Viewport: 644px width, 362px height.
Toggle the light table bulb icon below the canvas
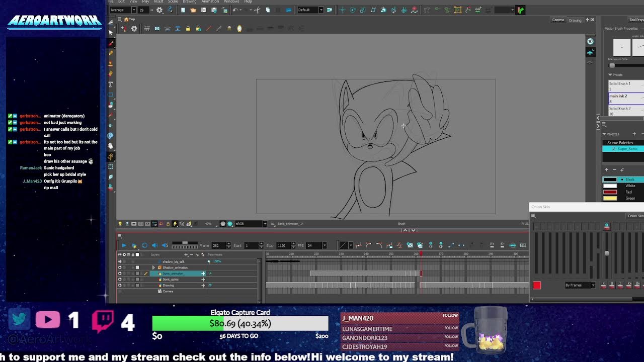pyautogui.click(x=120, y=224)
